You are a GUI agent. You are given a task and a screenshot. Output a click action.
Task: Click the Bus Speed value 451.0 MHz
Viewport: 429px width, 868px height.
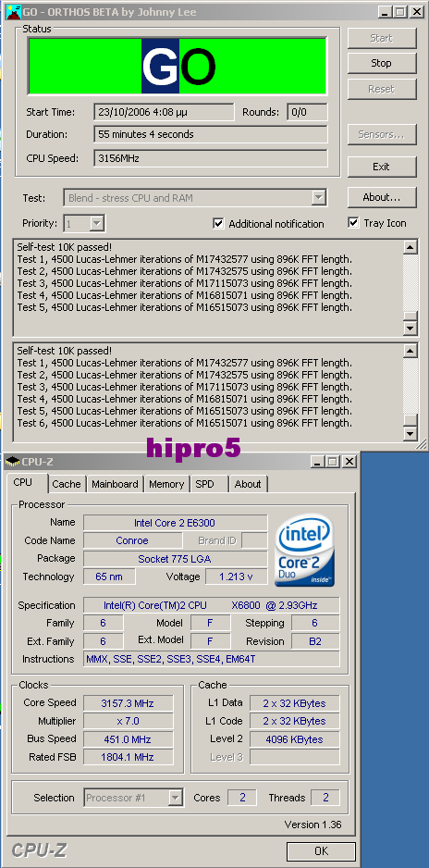coord(128,739)
